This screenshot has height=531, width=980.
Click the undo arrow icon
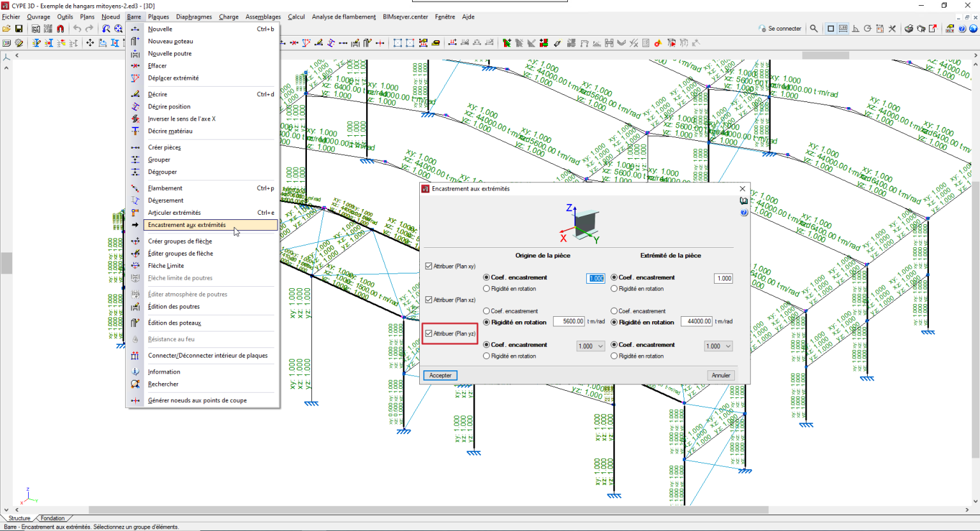[77, 29]
